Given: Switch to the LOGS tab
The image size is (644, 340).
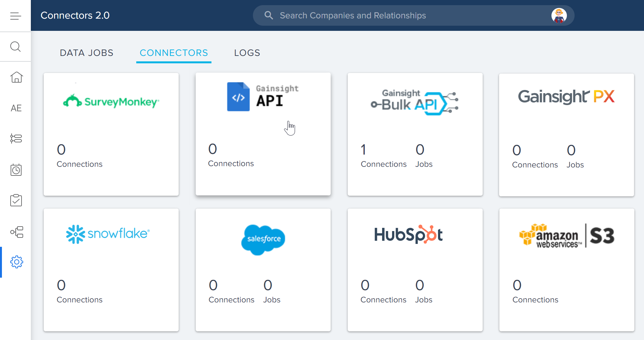Looking at the screenshot, I should 247,53.
